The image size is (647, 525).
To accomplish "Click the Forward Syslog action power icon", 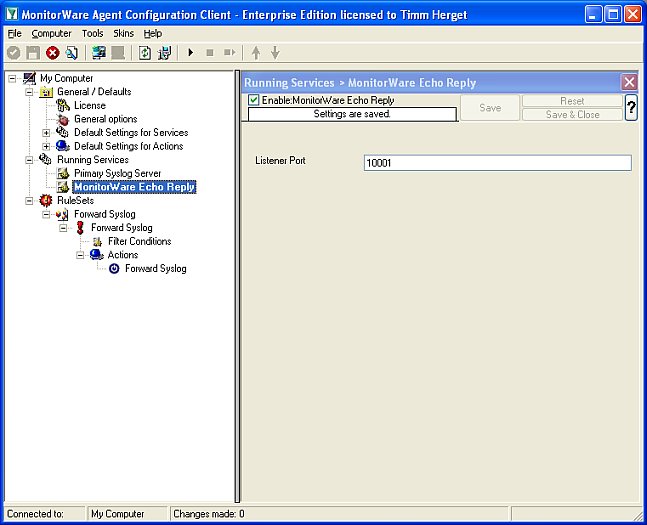I will click(x=114, y=269).
